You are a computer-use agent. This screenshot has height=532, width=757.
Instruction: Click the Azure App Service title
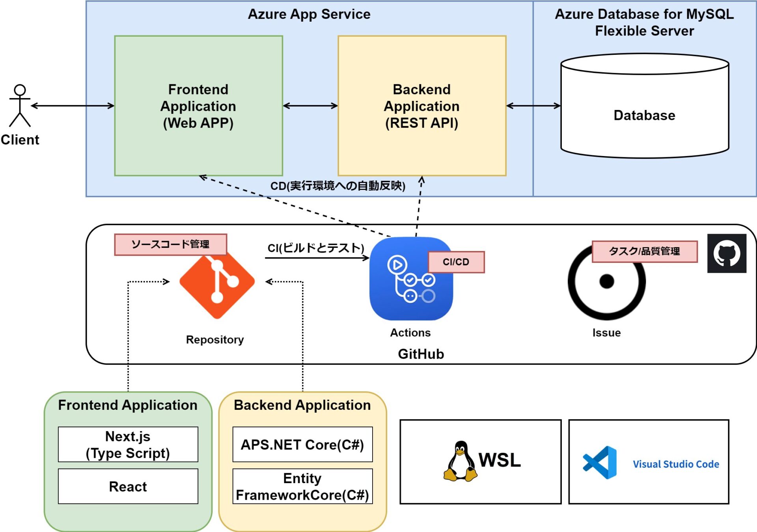pos(309,14)
